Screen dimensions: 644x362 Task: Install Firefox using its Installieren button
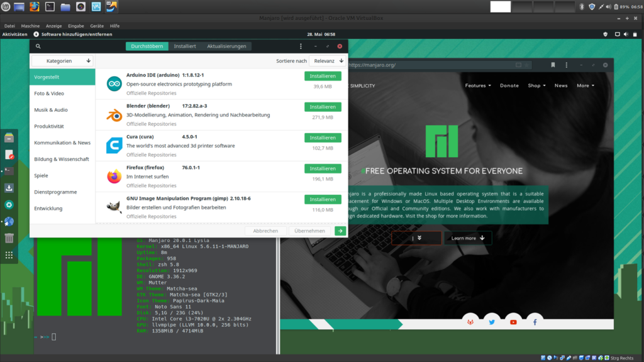[x=323, y=168]
